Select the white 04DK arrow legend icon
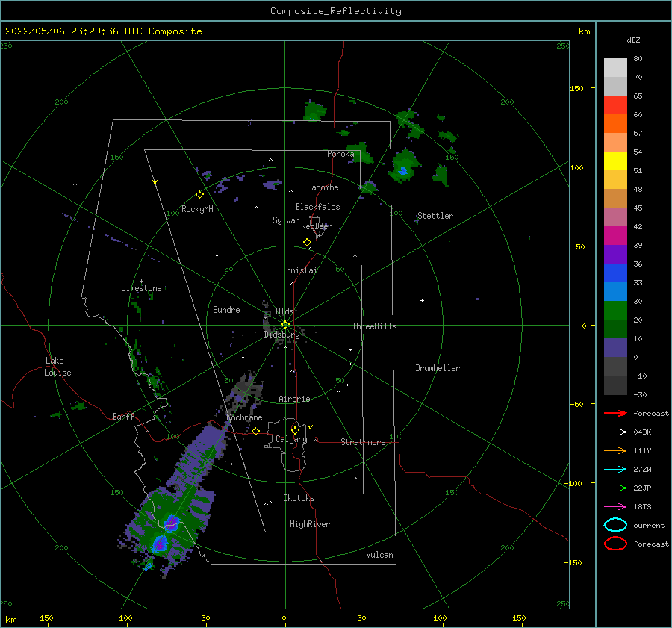This screenshot has height=628, width=672. [x=615, y=432]
